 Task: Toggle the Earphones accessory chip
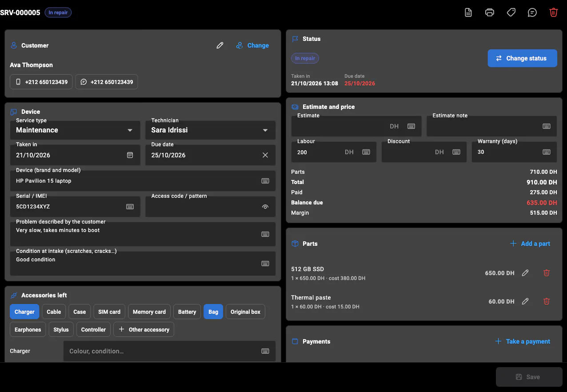pyautogui.click(x=28, y=330)
